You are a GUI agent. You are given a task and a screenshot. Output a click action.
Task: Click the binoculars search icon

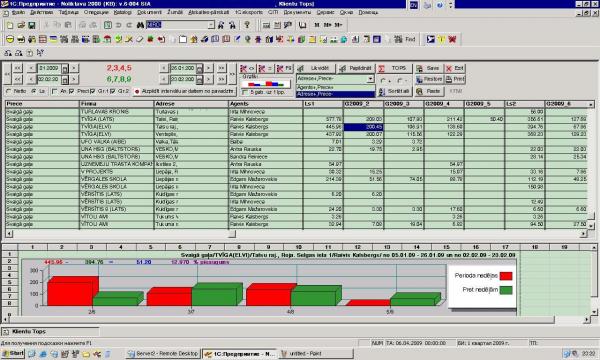[x=140, y=25]
